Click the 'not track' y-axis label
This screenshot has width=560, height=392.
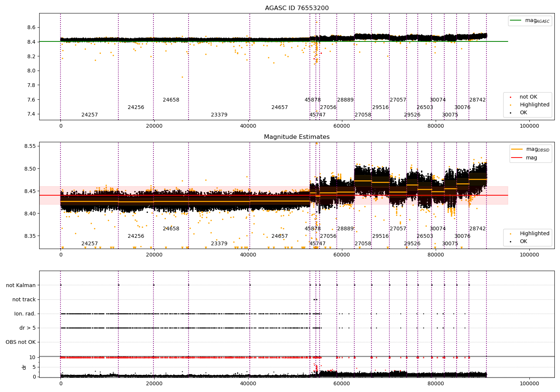pyautogui.click(x=24, y=300)
